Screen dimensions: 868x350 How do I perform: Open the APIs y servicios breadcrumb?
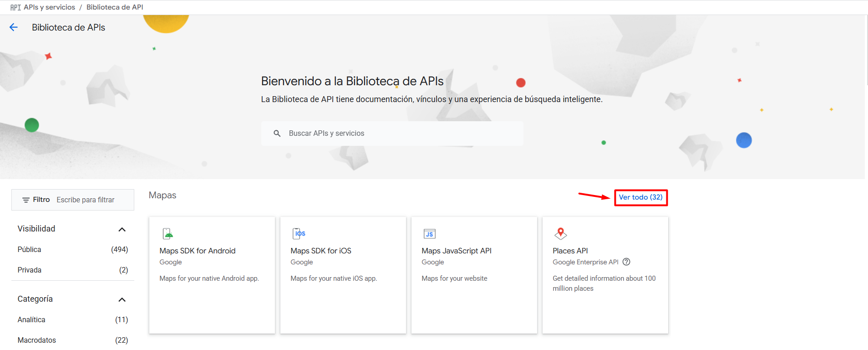pyautogui.click(x=49, y=7)
